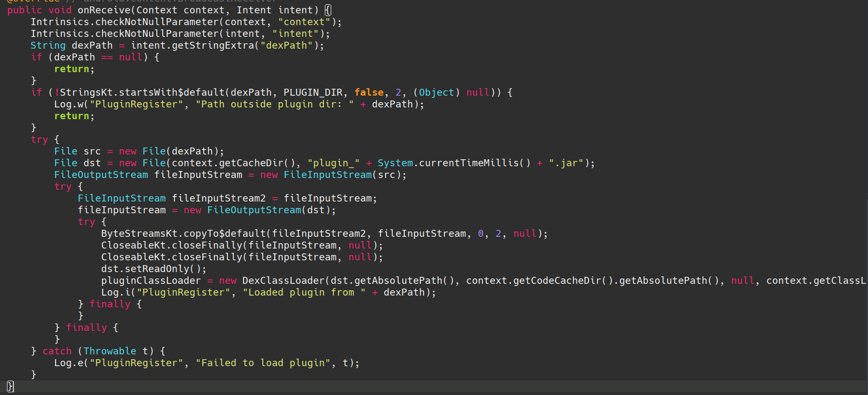The height and width of the screenshot is (395, 868).
Task: Click the "Failed to load plugin" string
Action: coord(263,363)
